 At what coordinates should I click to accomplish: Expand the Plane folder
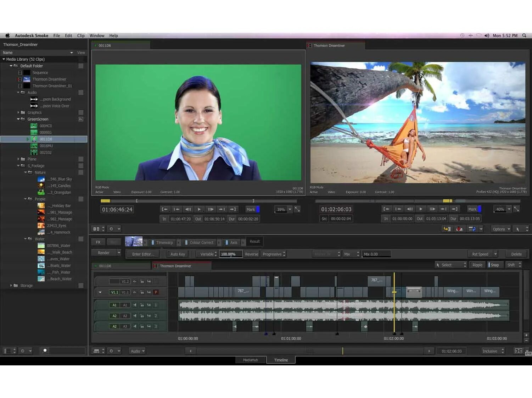pos(18,159)
